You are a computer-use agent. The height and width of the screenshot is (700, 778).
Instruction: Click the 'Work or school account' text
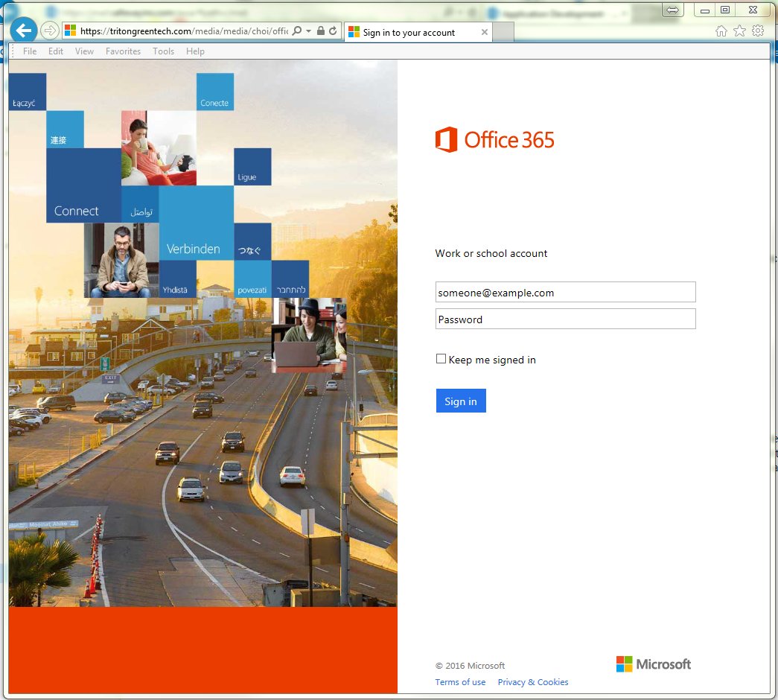tap(491, 253)
